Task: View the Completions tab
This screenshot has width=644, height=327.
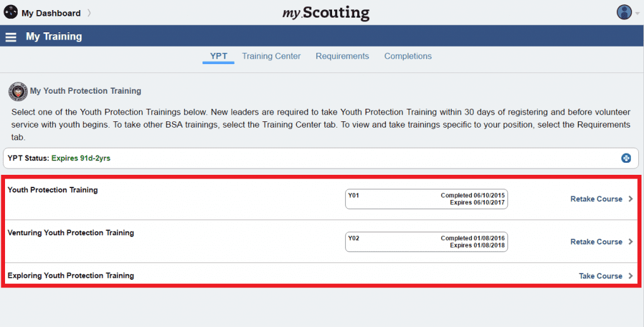Action: coord(408,57)
